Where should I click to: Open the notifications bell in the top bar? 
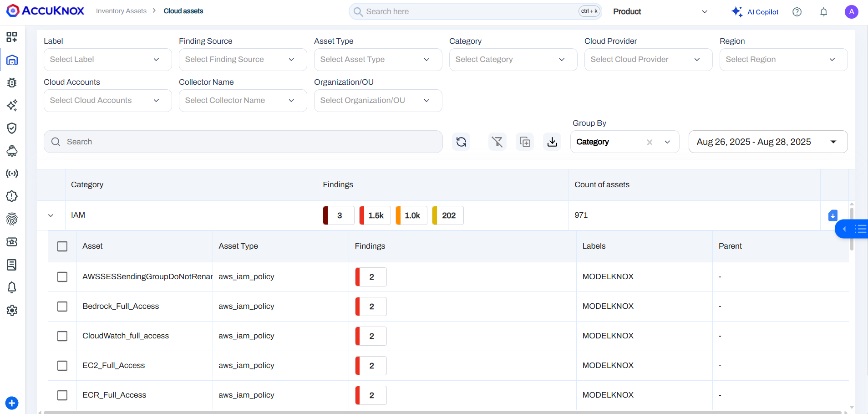823,12
